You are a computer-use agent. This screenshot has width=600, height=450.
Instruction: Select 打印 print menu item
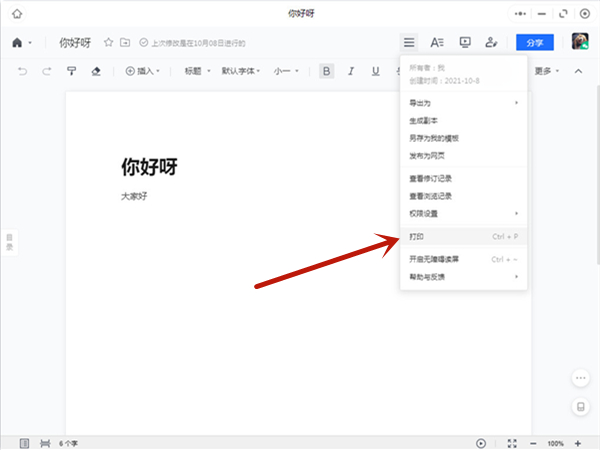point(463,236)
